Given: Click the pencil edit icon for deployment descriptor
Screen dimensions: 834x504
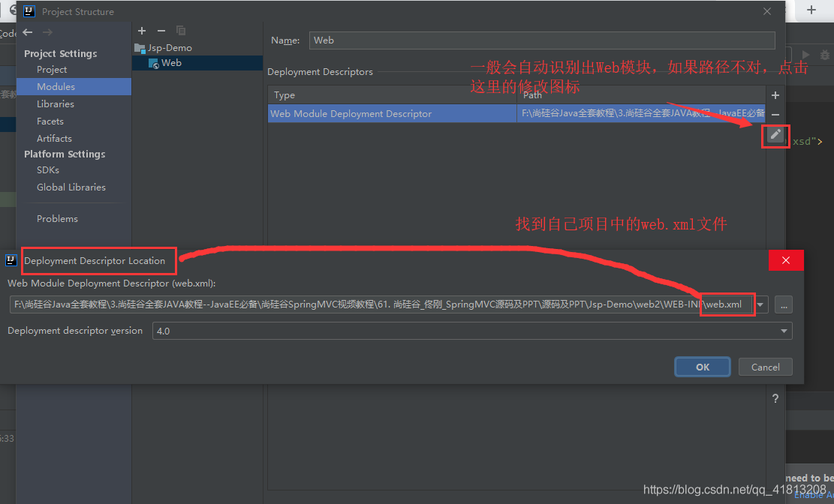Looking at the screenshot, I should pos(775,136).
